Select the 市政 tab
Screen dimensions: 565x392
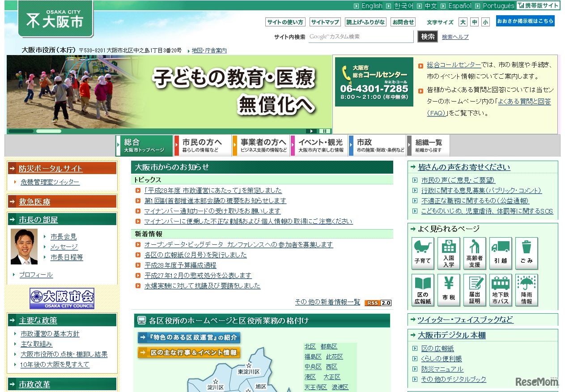click(377, 145)
